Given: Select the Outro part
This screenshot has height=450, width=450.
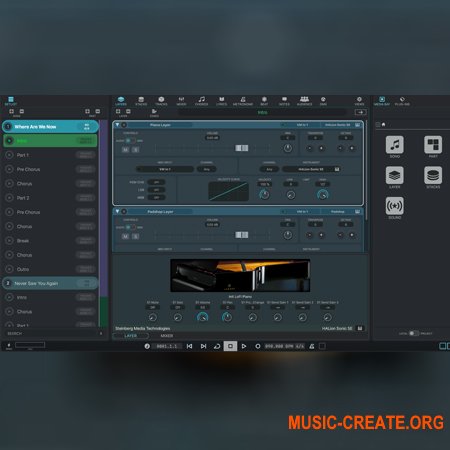Looking at the screenshot, I should click(50, 269).
